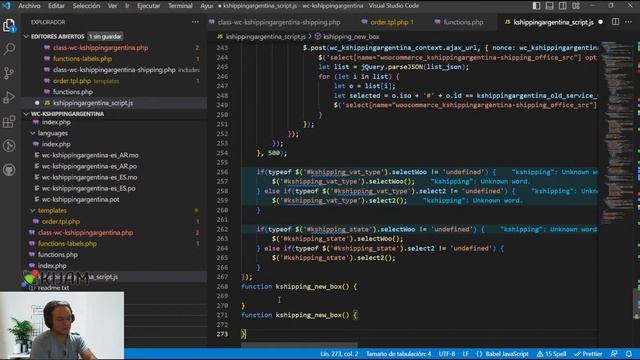Open Source Control view
The height and width of the screenshot is (360, 640).
pos(9,73)
